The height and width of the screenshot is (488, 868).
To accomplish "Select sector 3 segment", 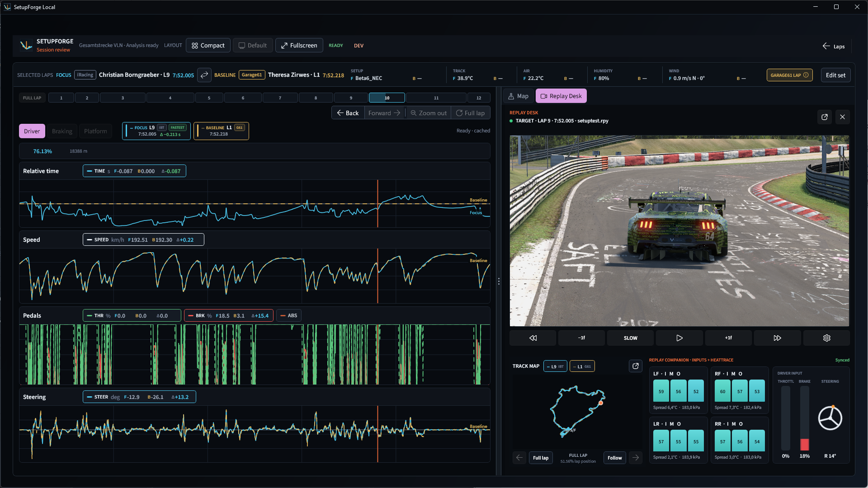I will [123, 98].
